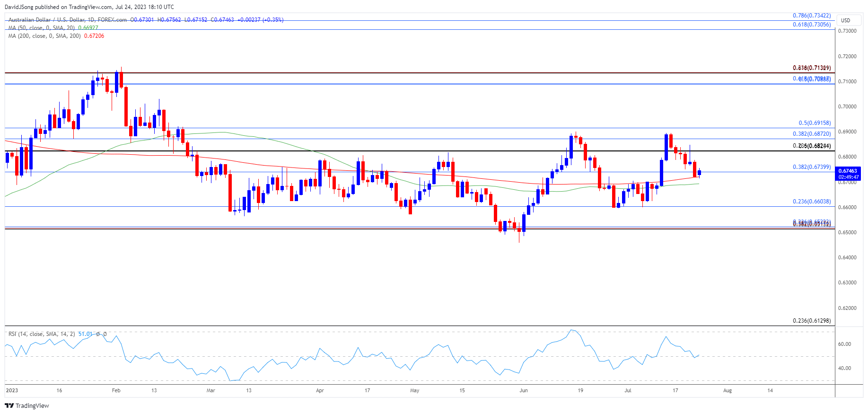868x414 pixels.
Task: Click the DavidJSong published on TradingView.com header
Action: click(x=89, y=7)
